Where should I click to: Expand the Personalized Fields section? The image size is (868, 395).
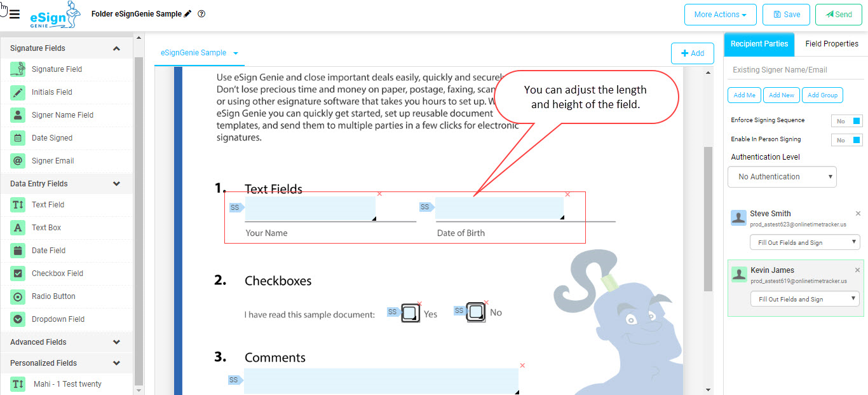tap(116, 363)
